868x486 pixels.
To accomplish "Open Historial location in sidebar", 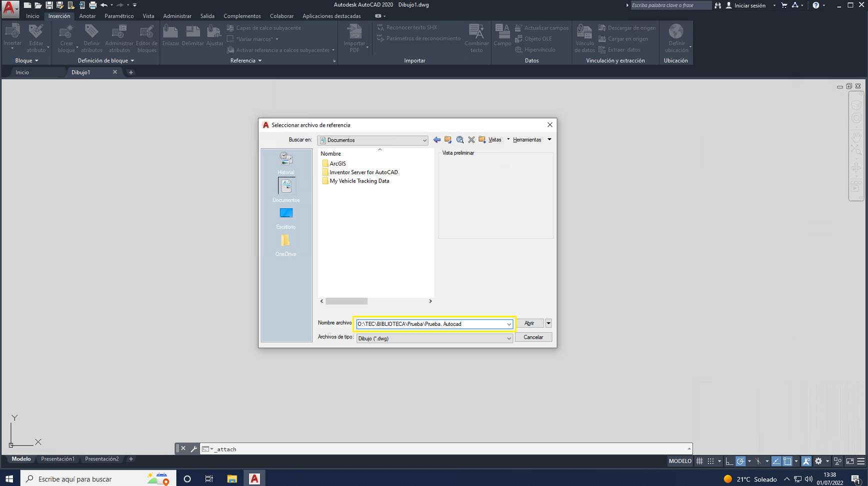I will pyautogui.click(x=286, y=163).
